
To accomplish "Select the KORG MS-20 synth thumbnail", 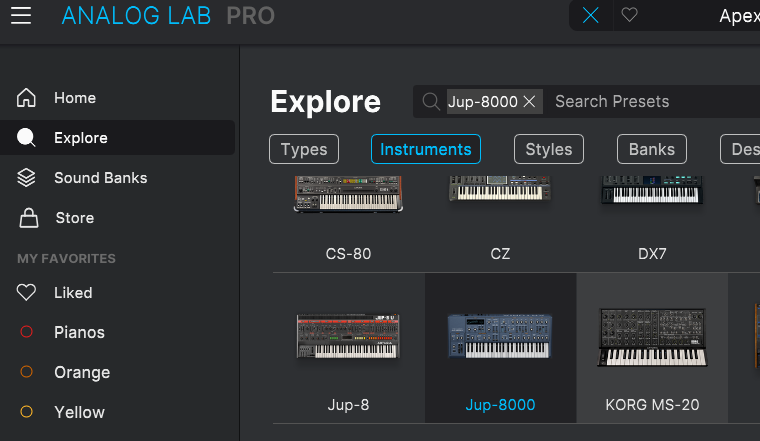I will point(652,337).
